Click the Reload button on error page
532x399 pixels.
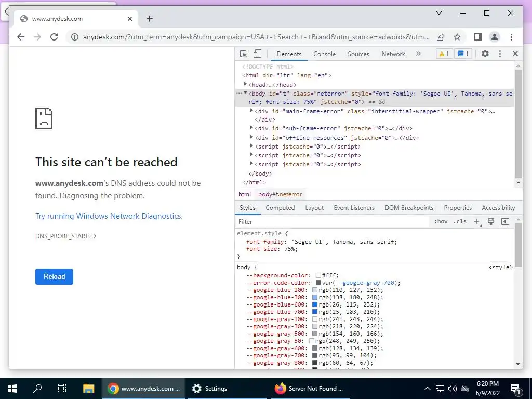[x=54, y=276]
